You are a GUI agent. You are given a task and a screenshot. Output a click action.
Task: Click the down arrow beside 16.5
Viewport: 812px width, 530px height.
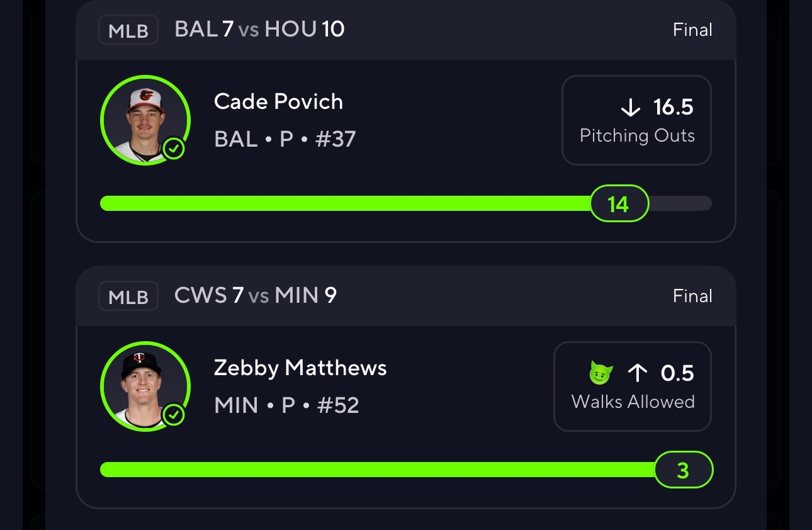click(x=630, y=108)
